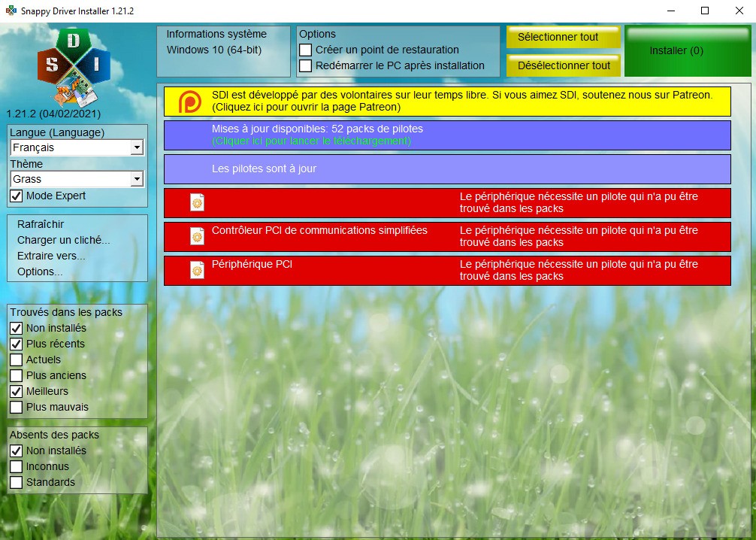The width and height of the screenshot is (756, 540).
Task: Enable Créer un point de restauration
Action: point(305,50)
